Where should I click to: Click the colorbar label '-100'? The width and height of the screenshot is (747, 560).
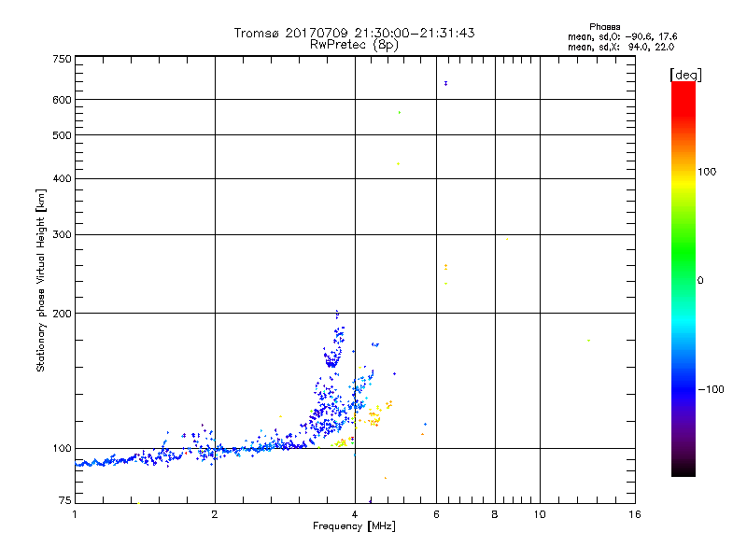tap(711, 389)
